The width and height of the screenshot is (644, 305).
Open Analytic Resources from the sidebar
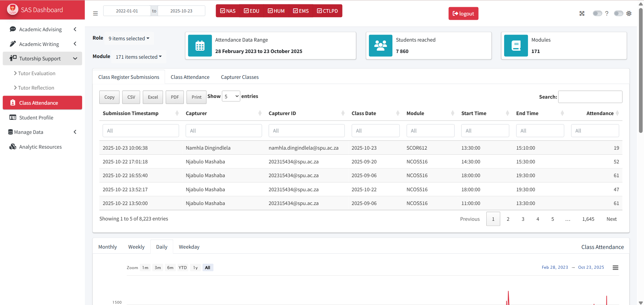click(x=40, y=147)
